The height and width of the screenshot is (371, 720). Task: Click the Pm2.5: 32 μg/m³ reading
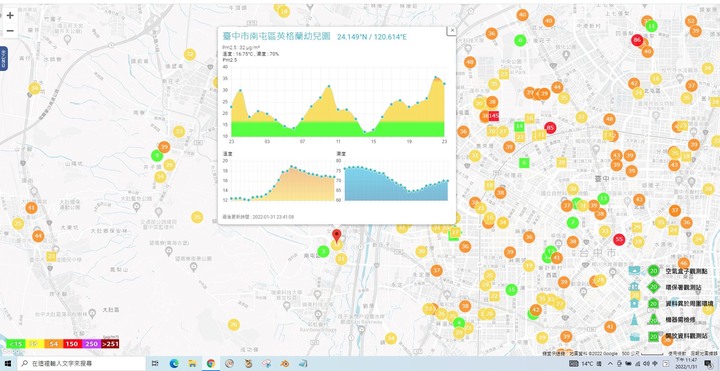click(242, 48)
